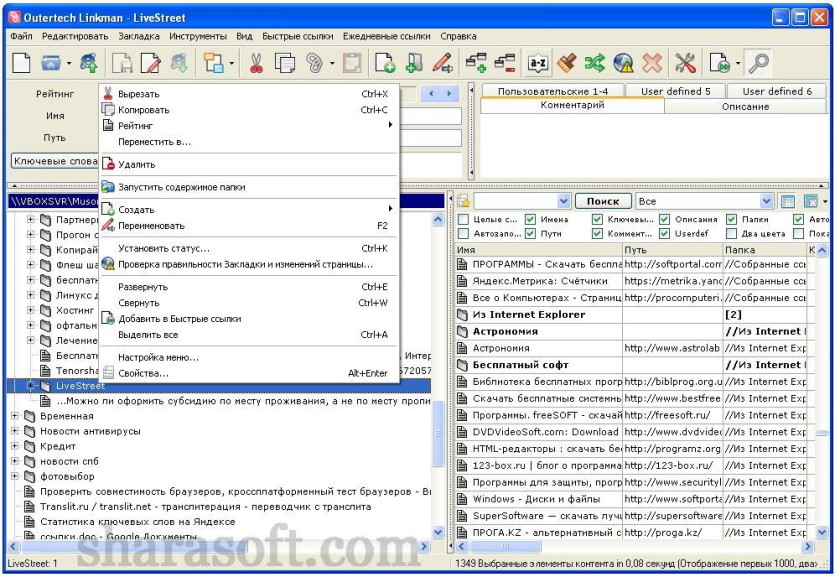Open the Все dropdown list
The height and width of the screenshot is (577, 835).
(x=766, y=201)
